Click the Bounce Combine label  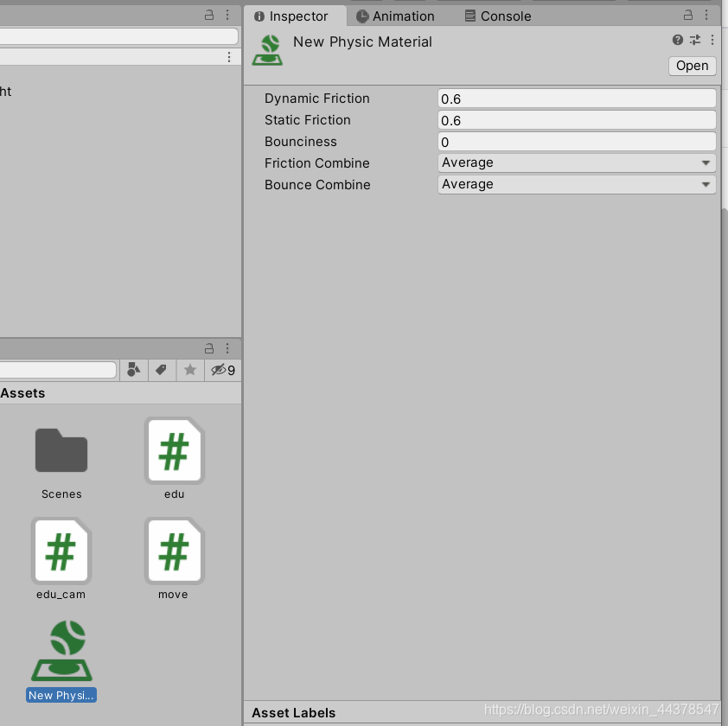(x=317, y=185)
